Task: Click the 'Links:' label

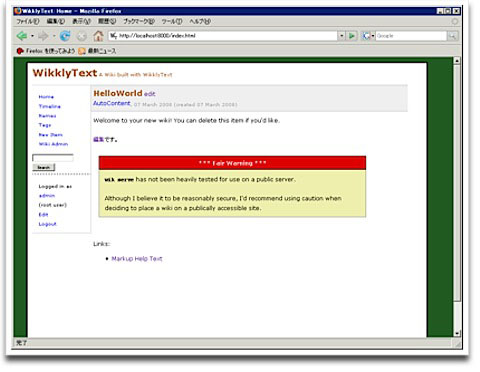Action: point(101,244)
